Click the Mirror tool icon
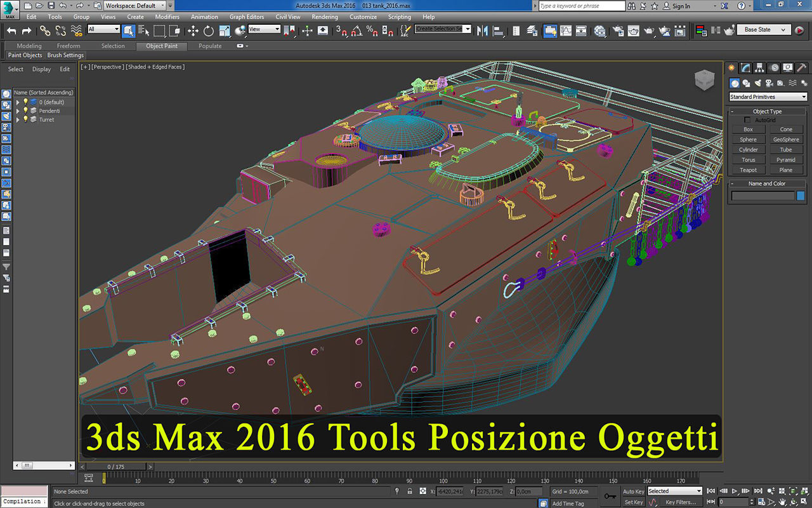Image resolution: width=812 pixels, height=508 pixels. click(483, 30)
